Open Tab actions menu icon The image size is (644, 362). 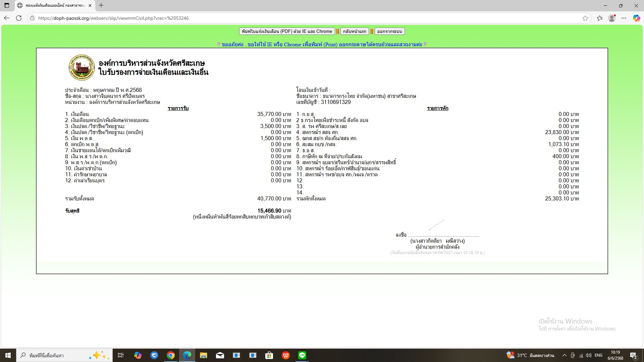[7, 5]
